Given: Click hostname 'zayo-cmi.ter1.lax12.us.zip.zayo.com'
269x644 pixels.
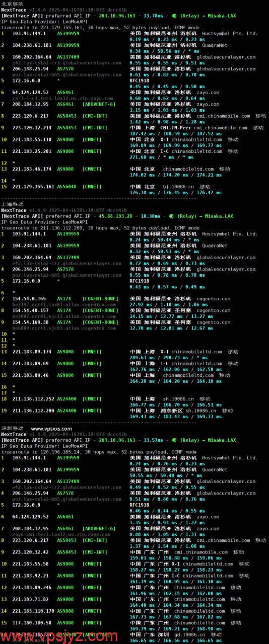Looking at the screenshot, I should pyautogui.click(x=61, y=534).
